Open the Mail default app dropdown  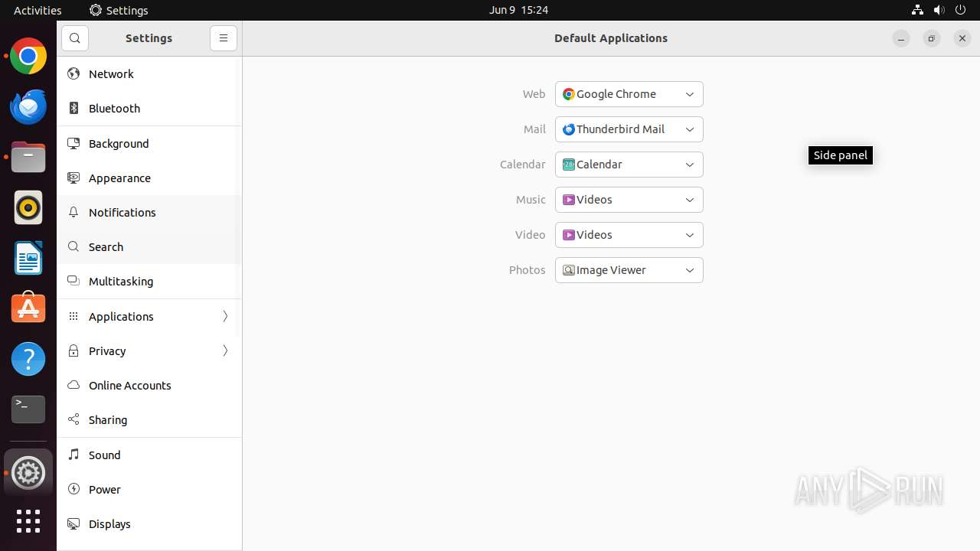[629, 129]
